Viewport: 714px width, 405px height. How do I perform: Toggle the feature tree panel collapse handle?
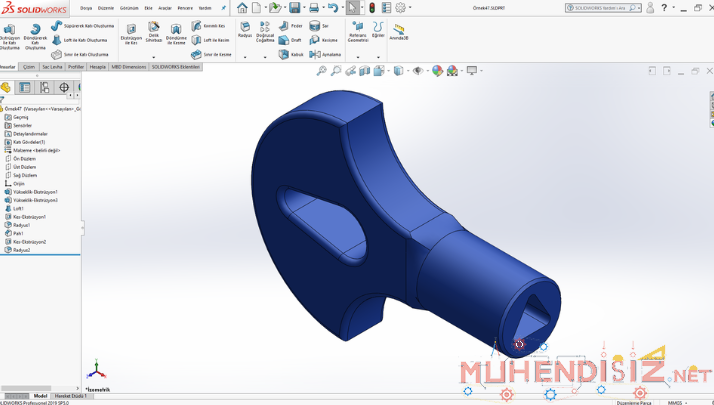(x=82, y=228)
